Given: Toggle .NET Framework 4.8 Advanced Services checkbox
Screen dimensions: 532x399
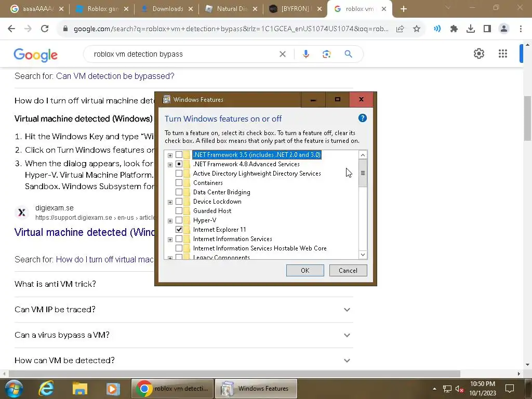Looking at the screenshot, I should (179, 164).
